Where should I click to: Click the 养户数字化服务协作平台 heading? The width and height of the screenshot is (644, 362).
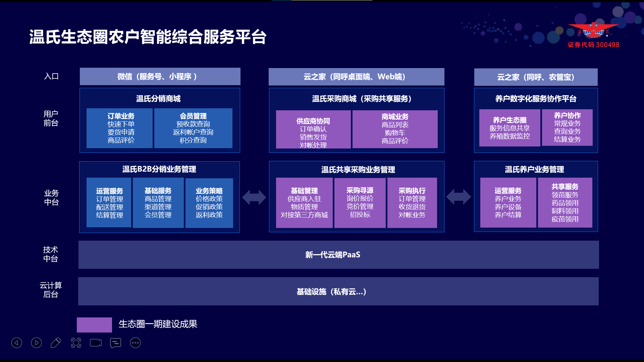pyautogui.click(x=536, y=99)
